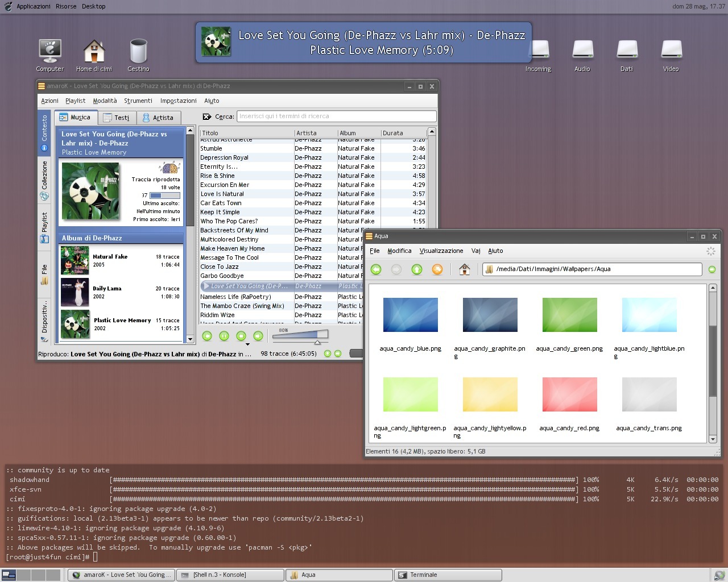Image resolution: width=728 pixels, height=582 pixels.
Task: Go to home folder in Aqua file manager
Action: pos(464,269)
